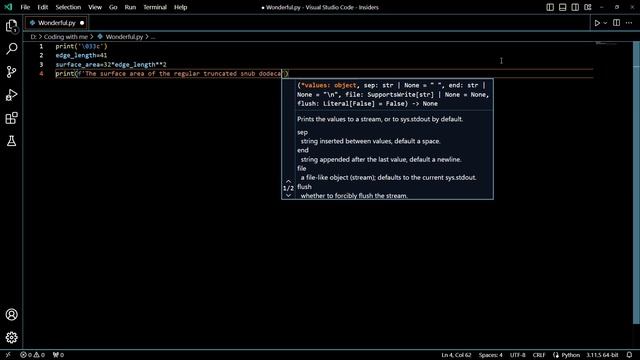Change encoding via UTF-8

(x=518, y=355)
